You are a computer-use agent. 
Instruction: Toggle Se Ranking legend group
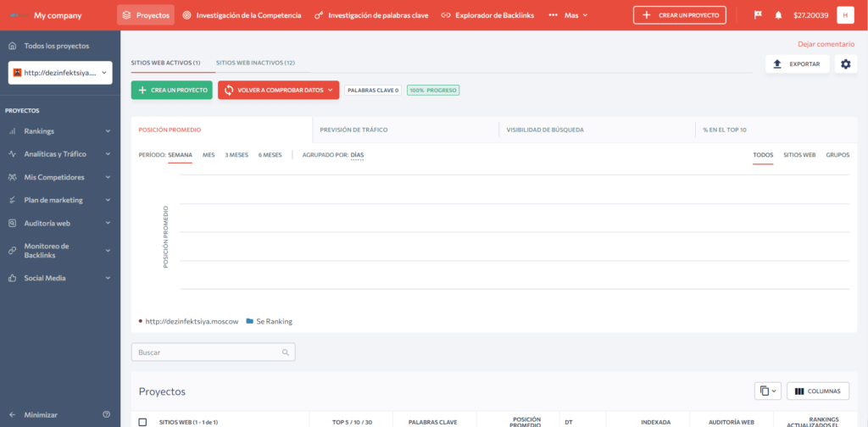269,321
